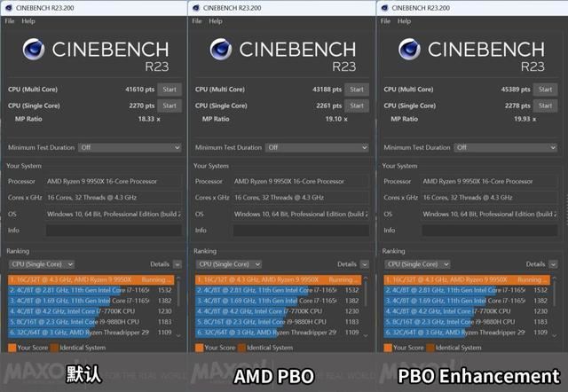
Task: Open File menu in 默认 window
Action: [x=10, y=21]
